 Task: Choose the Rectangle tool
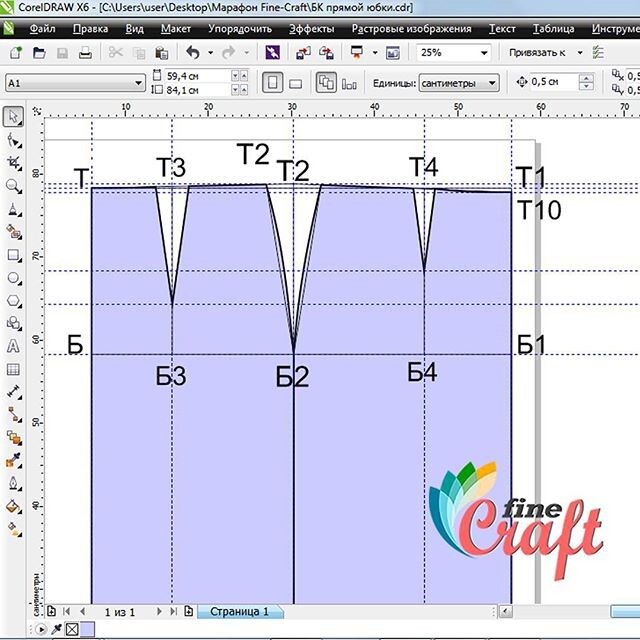coord(13,255)
